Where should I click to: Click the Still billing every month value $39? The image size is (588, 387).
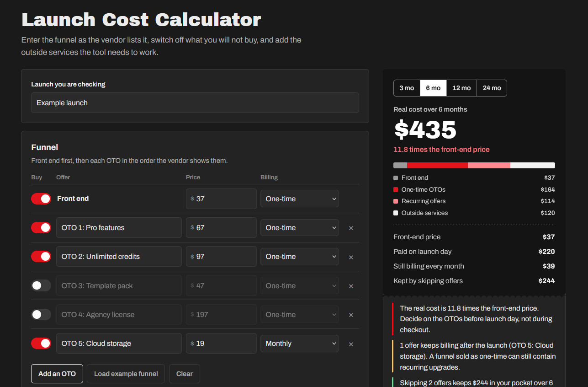click(x=548, y=266)
